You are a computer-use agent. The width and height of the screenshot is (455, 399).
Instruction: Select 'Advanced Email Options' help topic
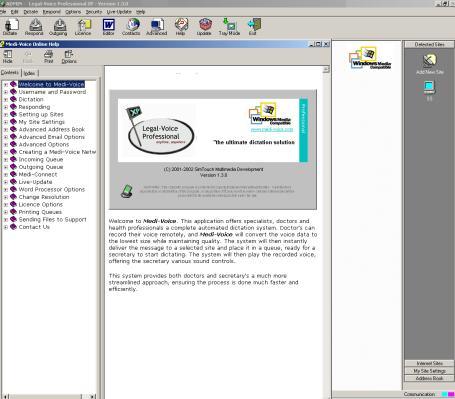52,137
